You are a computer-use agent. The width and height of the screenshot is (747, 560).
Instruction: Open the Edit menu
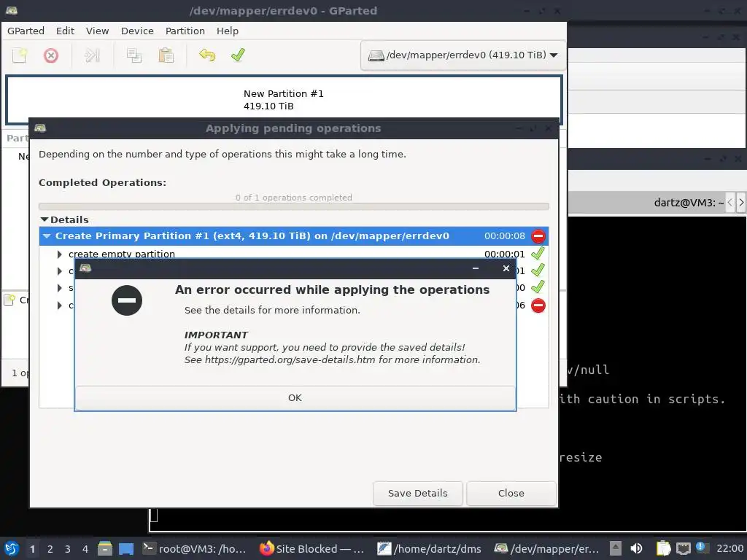click(65, 31)
